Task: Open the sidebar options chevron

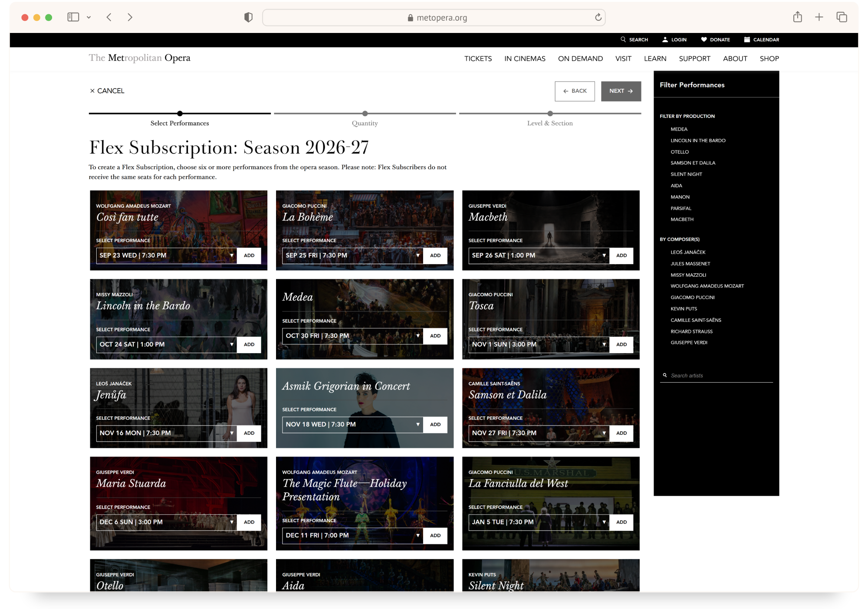Action: [x=89, y=17]
